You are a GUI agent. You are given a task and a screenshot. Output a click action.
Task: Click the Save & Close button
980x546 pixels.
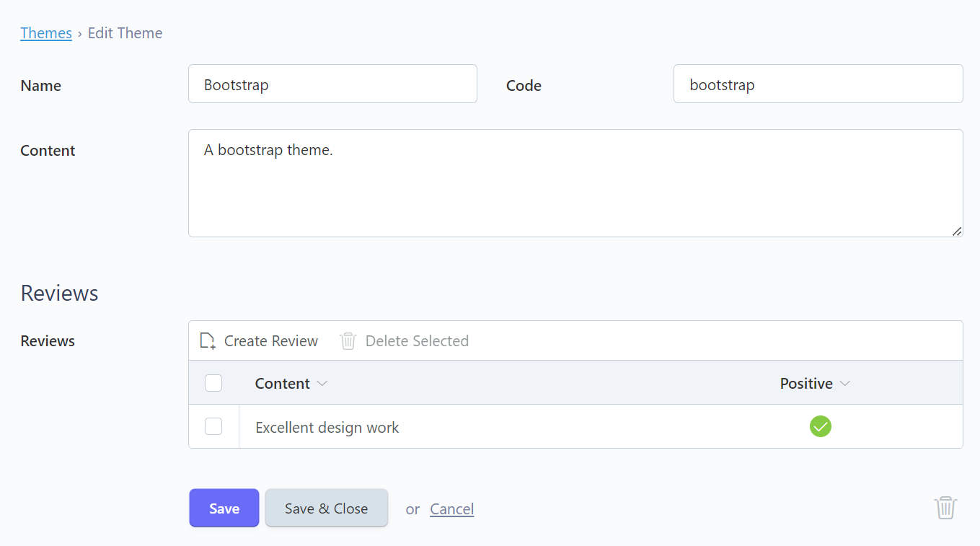(x=327, y=508)
